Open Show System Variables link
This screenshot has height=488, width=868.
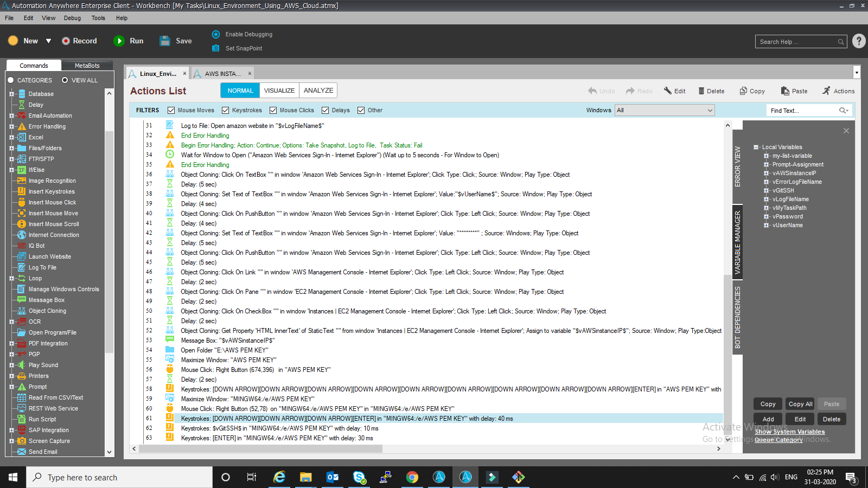tap(789, 432)
